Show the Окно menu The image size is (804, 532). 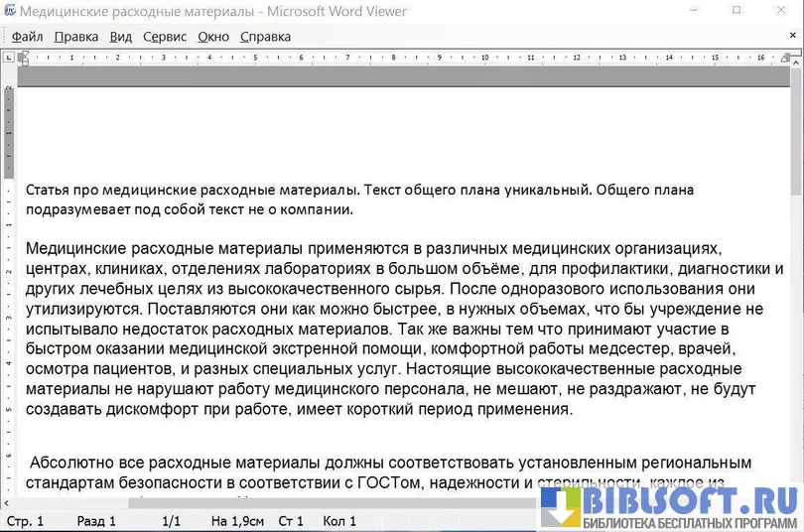click(x=213, y=37)
